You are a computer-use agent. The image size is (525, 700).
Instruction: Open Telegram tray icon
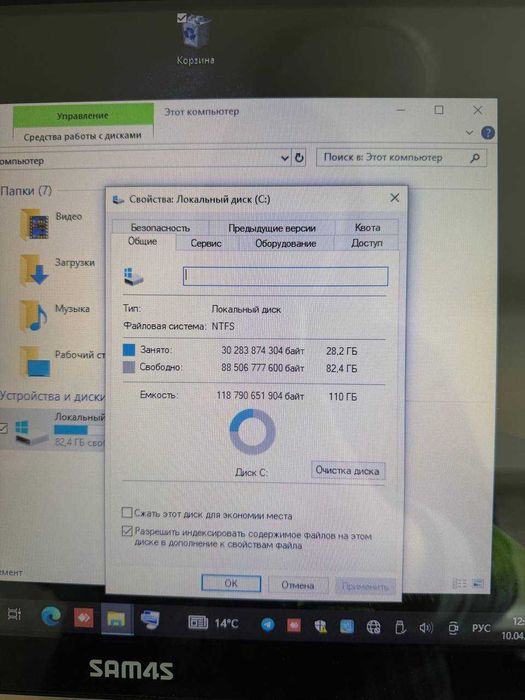click(268, 625)
